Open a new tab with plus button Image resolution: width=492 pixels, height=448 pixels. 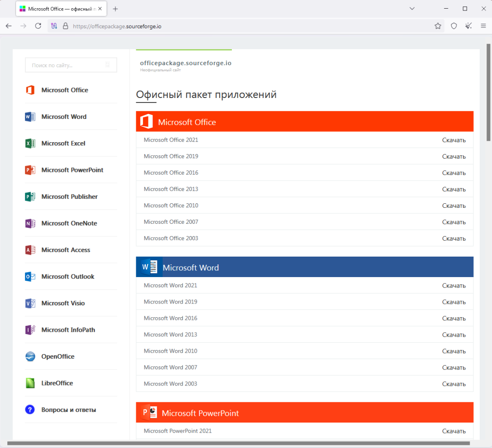click(x=115, y=9)
